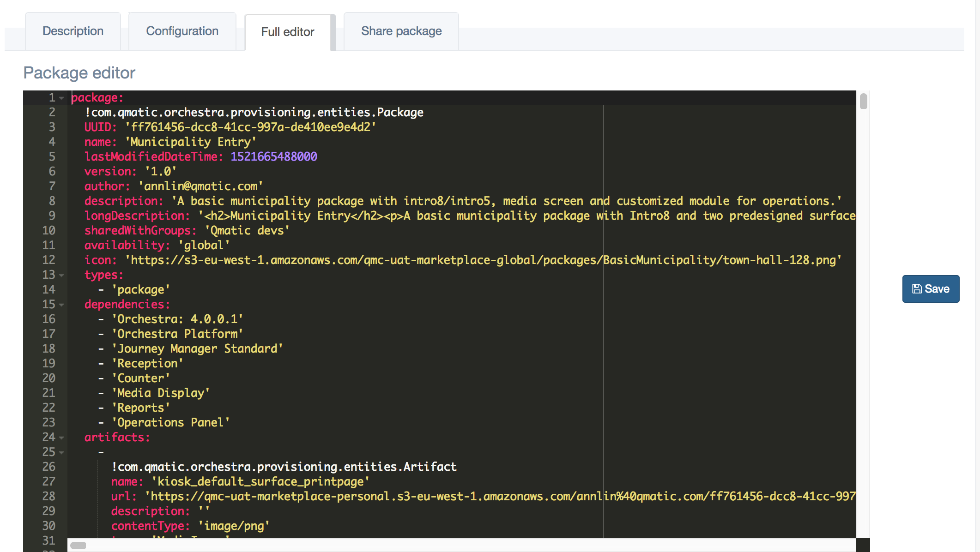Viewport: 980px width, 552px height.
Task: Click the 'Qmatic devs' sharedWithGroups value
Action: (x=247, y=231)
